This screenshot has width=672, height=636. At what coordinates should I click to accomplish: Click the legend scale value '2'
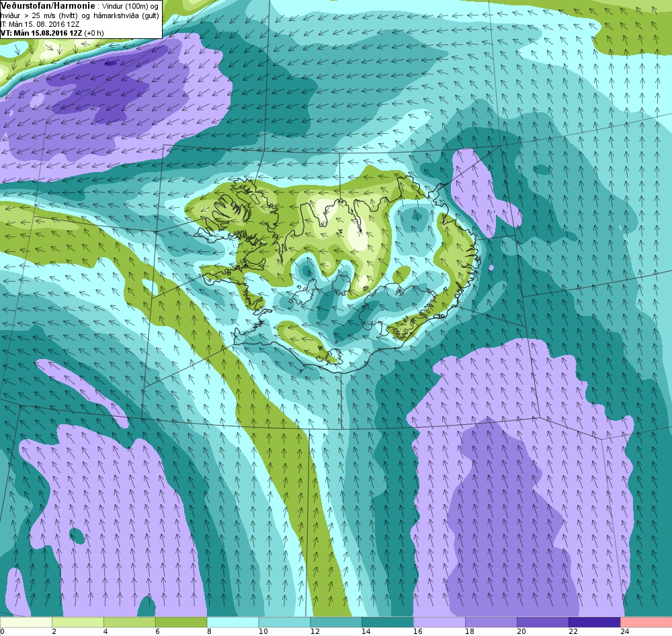click(54, 631)
